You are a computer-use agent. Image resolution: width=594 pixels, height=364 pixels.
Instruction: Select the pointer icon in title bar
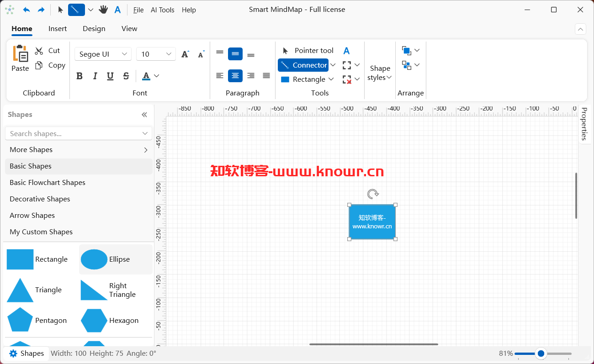[x=60, y=10]
